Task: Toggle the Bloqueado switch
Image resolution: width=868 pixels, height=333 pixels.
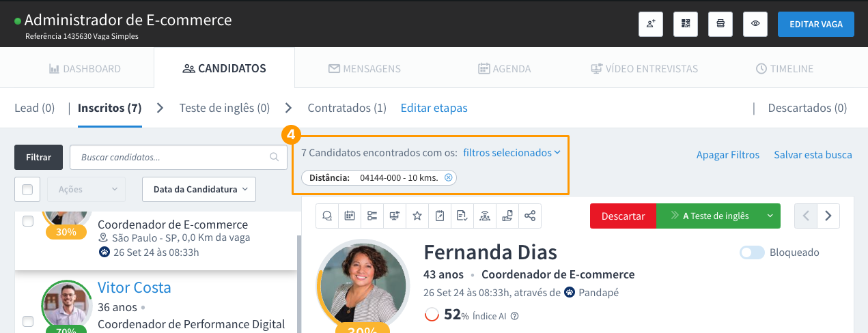Action: pyautogui.click(x=752, y=252)
